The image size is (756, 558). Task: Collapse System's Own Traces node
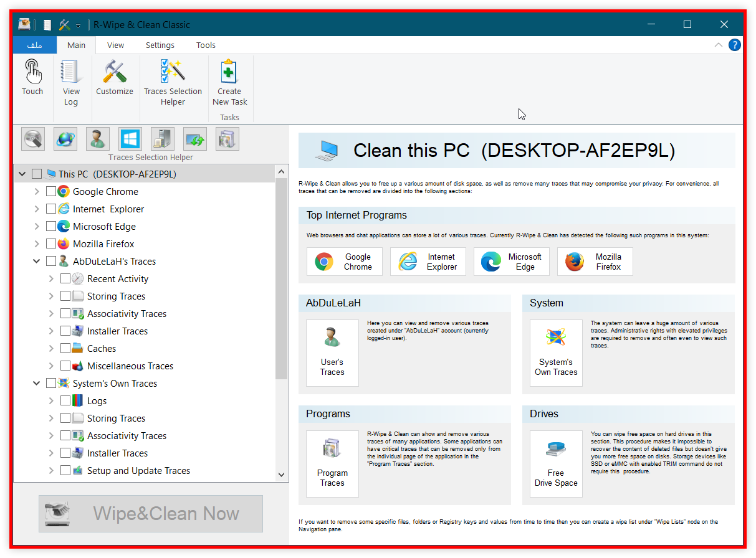(x=37, y=384)
